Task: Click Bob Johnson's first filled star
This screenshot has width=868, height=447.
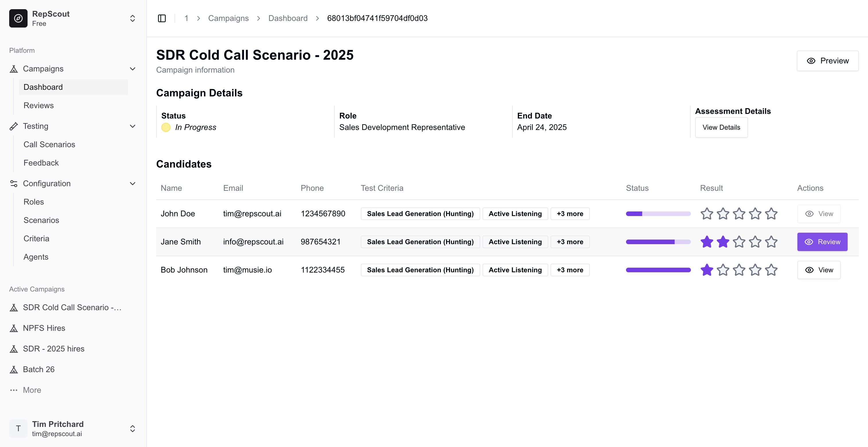Action: 707,270
